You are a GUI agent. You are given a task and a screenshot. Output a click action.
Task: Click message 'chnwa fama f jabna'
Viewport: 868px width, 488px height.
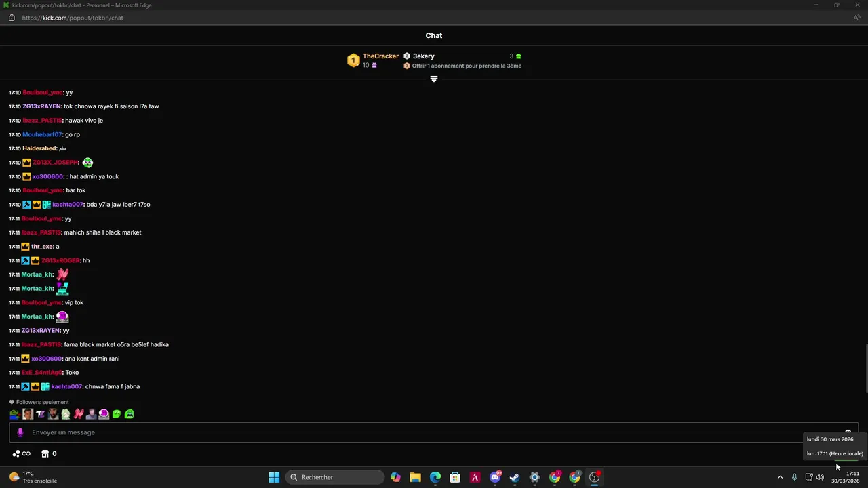pyautogui.click(x=113, y=386)
